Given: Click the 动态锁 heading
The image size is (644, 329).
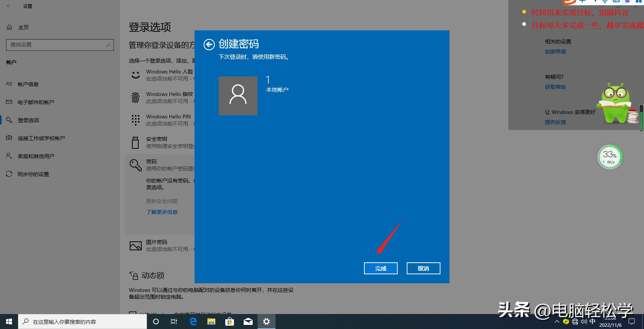Looking at the screenshot, I should click(153, 275).
